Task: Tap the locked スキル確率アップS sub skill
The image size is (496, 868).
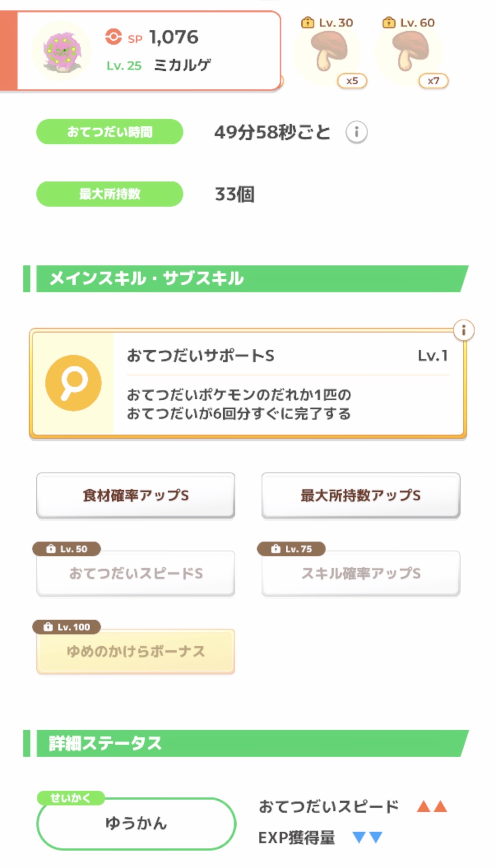Action: click(361, 574)
